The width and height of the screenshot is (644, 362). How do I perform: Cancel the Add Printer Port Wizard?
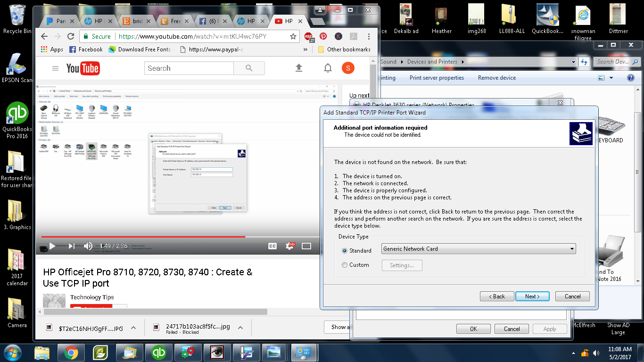(572, 296)
